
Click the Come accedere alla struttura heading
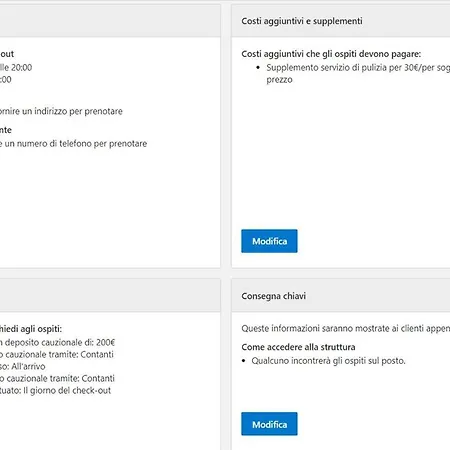(x=298, y=347)
